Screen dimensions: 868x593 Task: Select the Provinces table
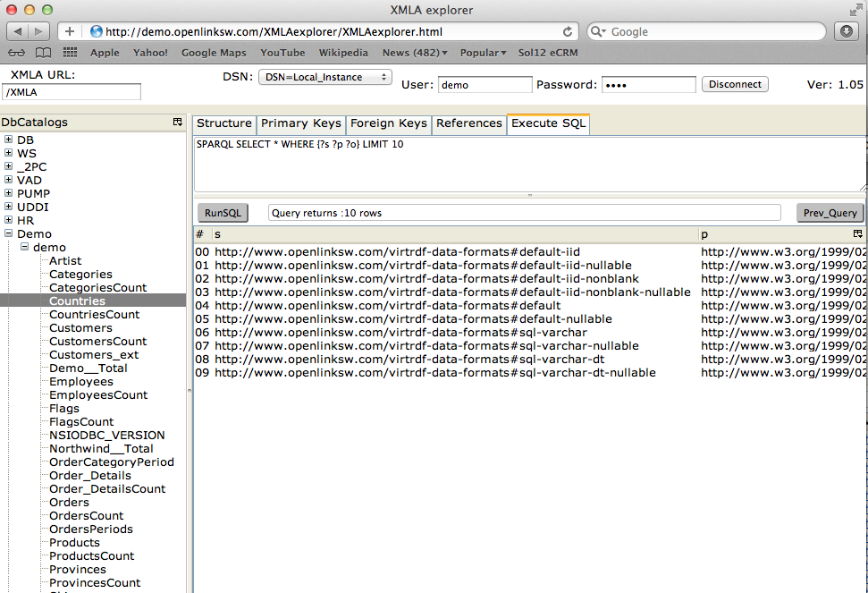pos(78,569)
